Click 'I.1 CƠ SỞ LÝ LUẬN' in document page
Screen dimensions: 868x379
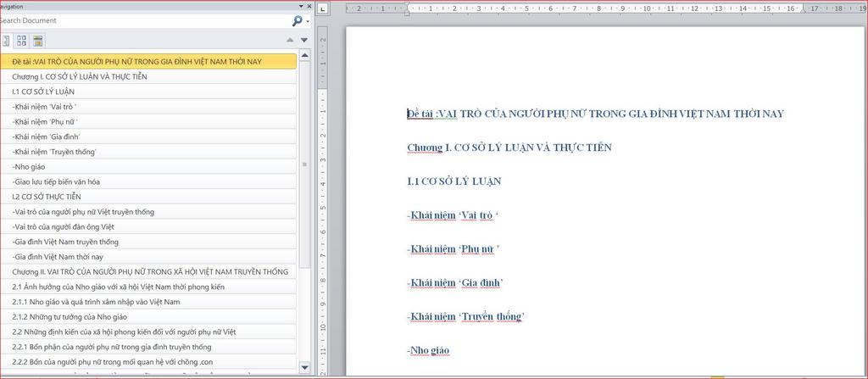(454, 181)
